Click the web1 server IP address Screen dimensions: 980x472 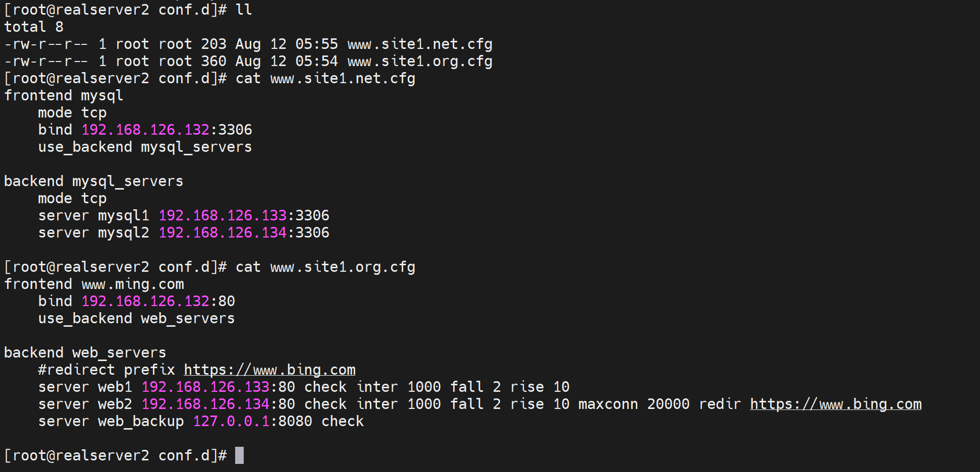[x=205, y=387]
